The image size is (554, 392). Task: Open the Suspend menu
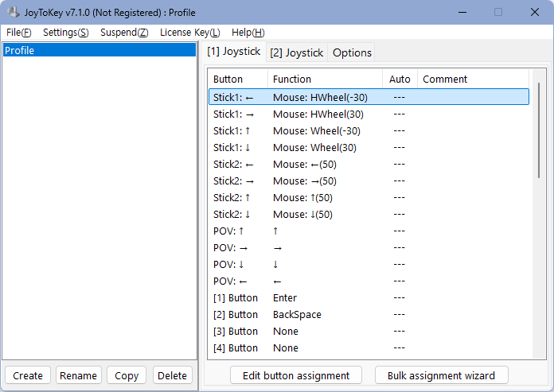(x=124, y=33)
